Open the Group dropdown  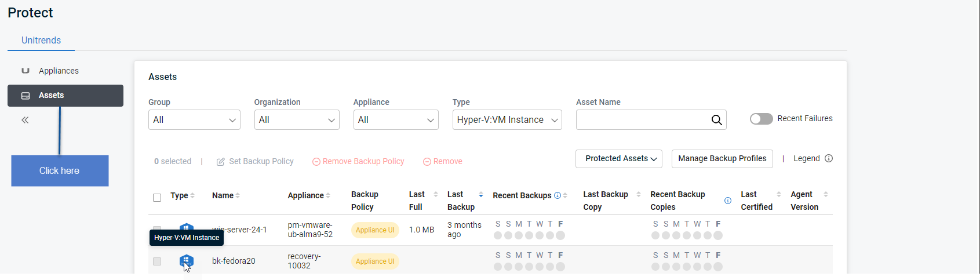coord(194,120)
